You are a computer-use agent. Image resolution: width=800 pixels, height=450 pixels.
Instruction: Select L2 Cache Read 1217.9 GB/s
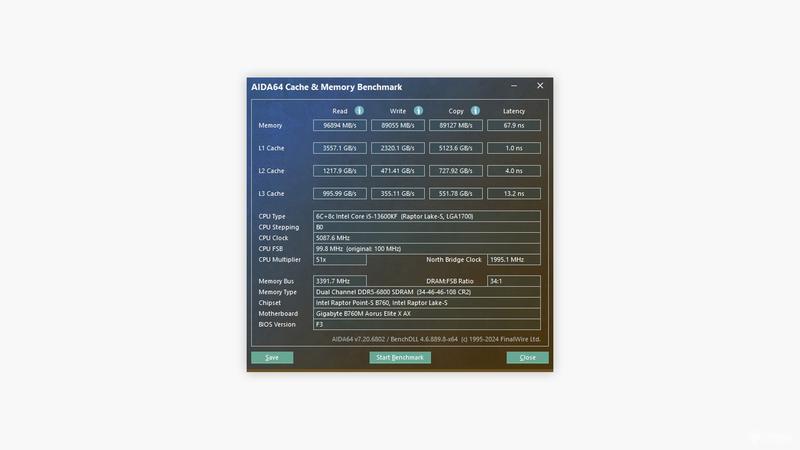click(x=340, y=171)
